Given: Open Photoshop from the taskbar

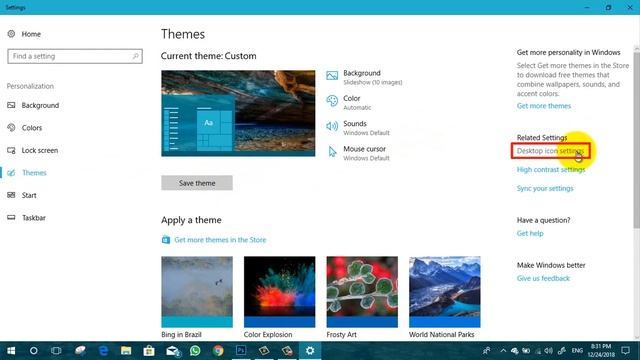Looking at the screenshot, I should [241, 351].
